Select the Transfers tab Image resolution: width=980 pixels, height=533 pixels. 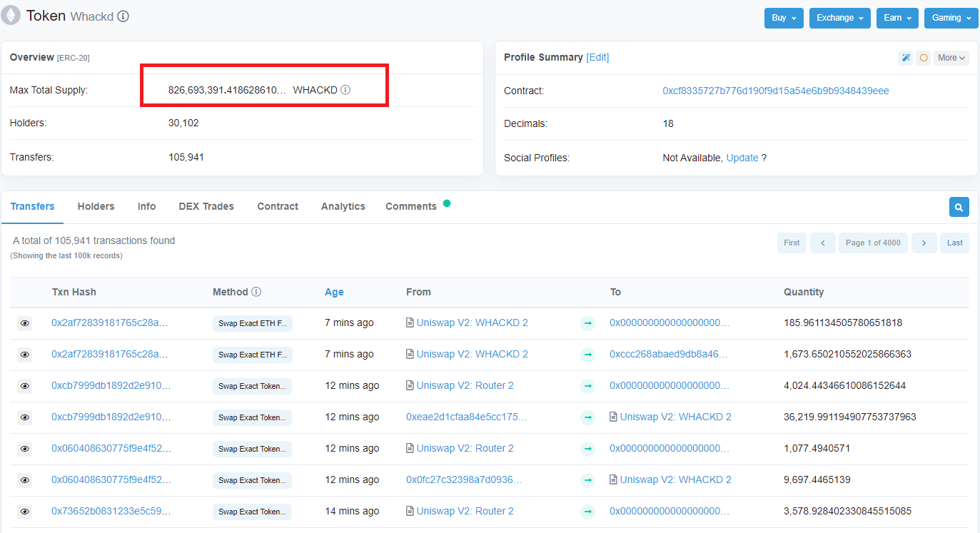click(32, 206)
